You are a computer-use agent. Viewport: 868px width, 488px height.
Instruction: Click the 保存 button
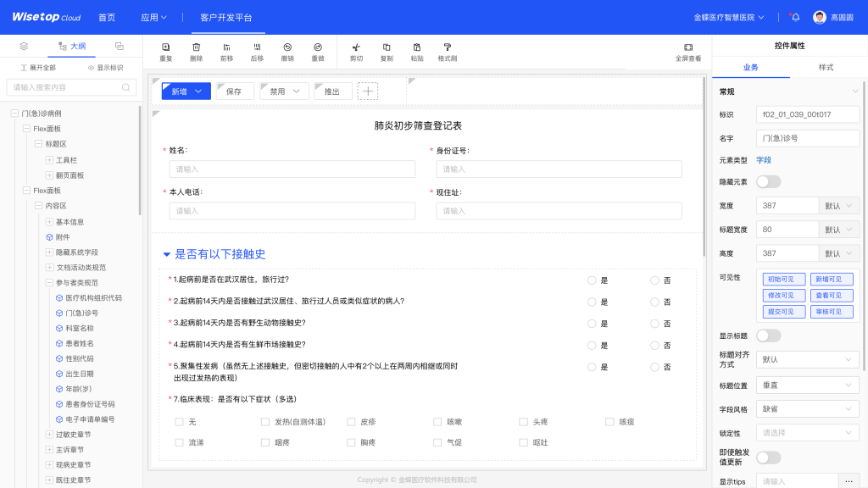pos(234,91)
